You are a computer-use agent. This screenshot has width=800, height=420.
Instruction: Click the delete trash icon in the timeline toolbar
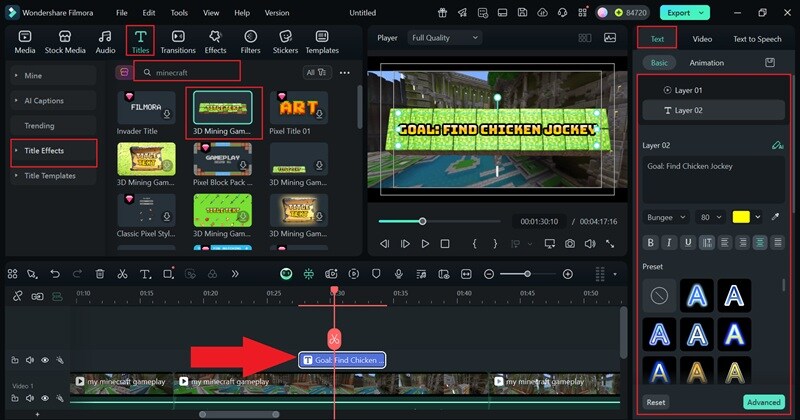(x=100, y=274)
